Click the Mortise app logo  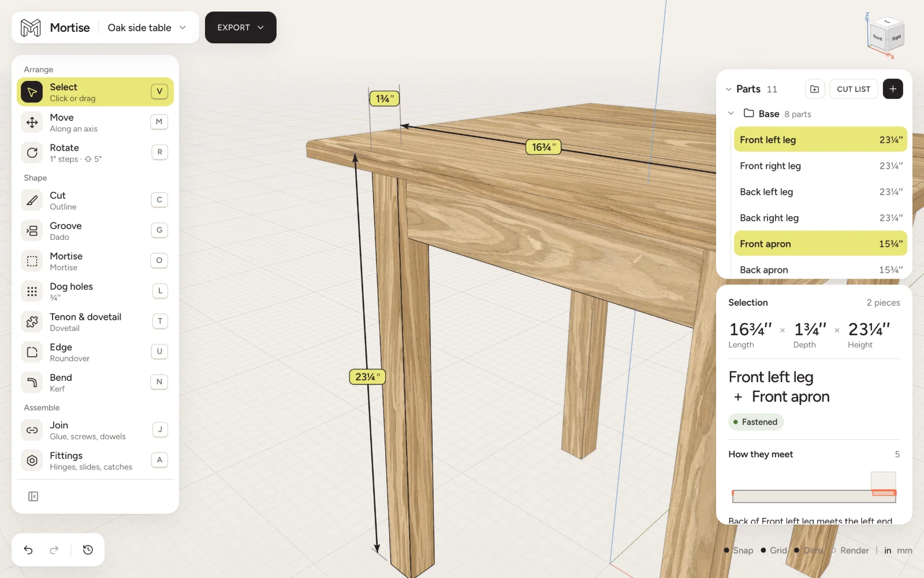click(31, 28)
